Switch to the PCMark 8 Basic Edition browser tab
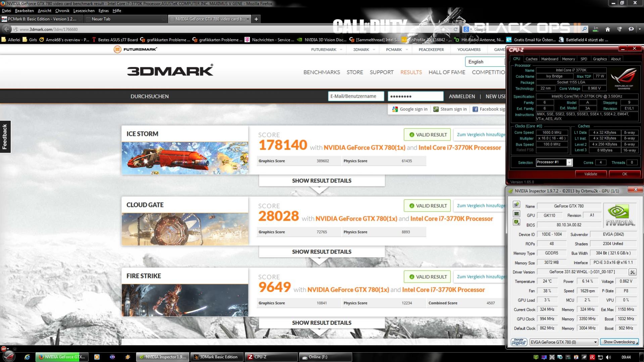 (42, 19)
